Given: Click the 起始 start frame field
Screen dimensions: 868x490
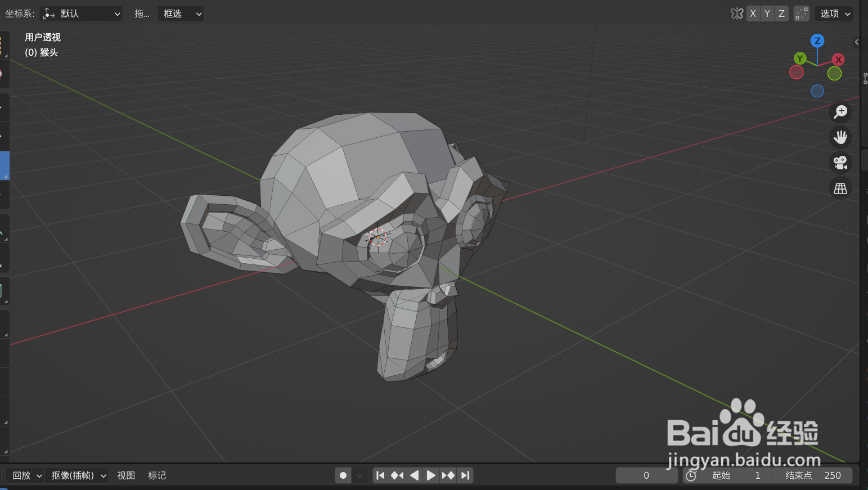Looking at the screenshot, I should click(x=735, y=475).
